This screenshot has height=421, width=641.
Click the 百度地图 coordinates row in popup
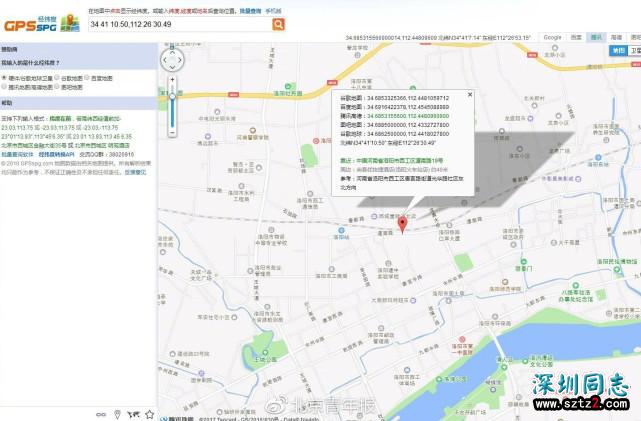(394, 107)
